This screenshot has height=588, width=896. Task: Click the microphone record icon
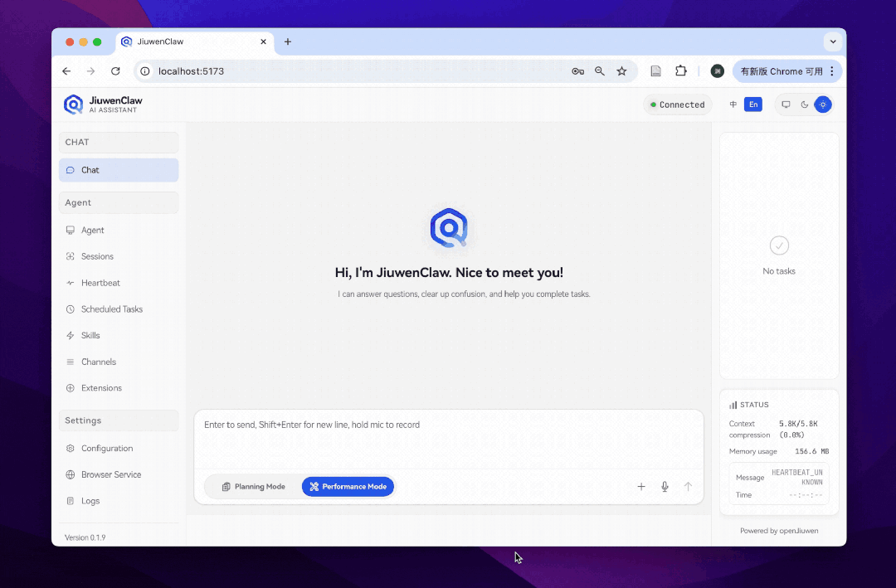pyautogui.click(x=665, y=486)
